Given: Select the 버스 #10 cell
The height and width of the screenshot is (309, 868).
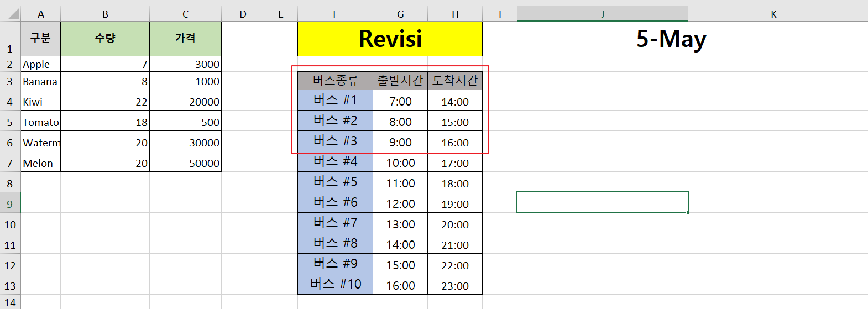Looking at the screenshot, I should [x=335, y=284].
